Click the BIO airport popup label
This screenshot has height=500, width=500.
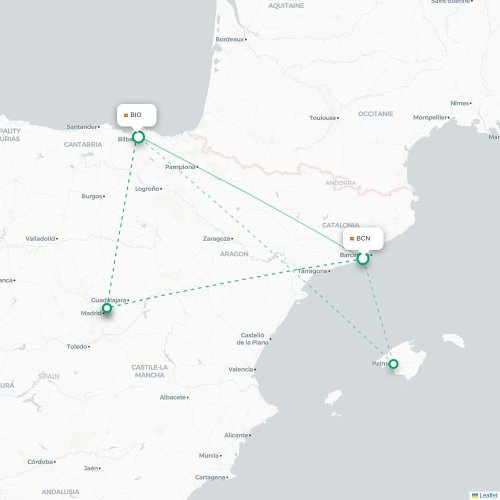tap(136, 115)
